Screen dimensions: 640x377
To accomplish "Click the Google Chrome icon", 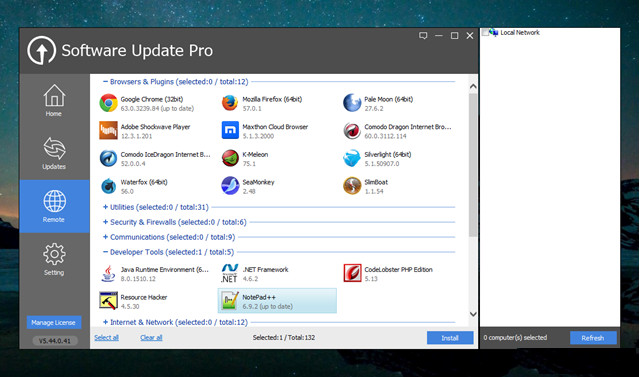I will pos(108,103).
